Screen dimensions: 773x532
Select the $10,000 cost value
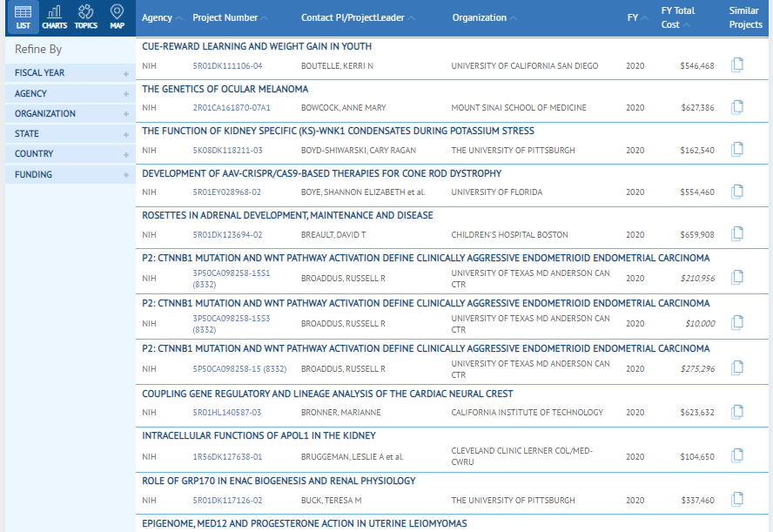pyautogui.click(x=700, y=324)
